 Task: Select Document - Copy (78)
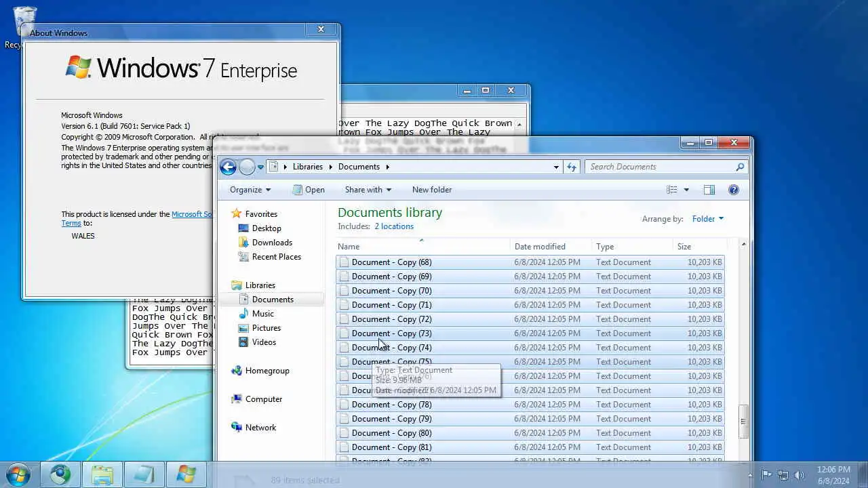[530, 405]
